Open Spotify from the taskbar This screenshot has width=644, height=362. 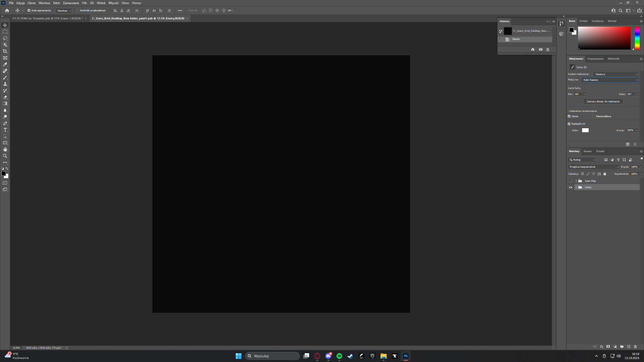click(339, 356)
